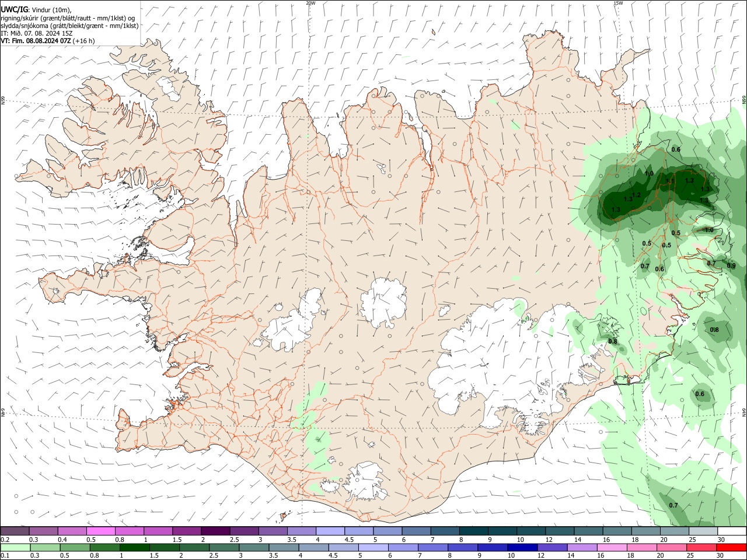The height and width of the screenshot is (560, 747).
Task: Select the snow scale swatch between 12 and 14
Action: click(559, 531)
